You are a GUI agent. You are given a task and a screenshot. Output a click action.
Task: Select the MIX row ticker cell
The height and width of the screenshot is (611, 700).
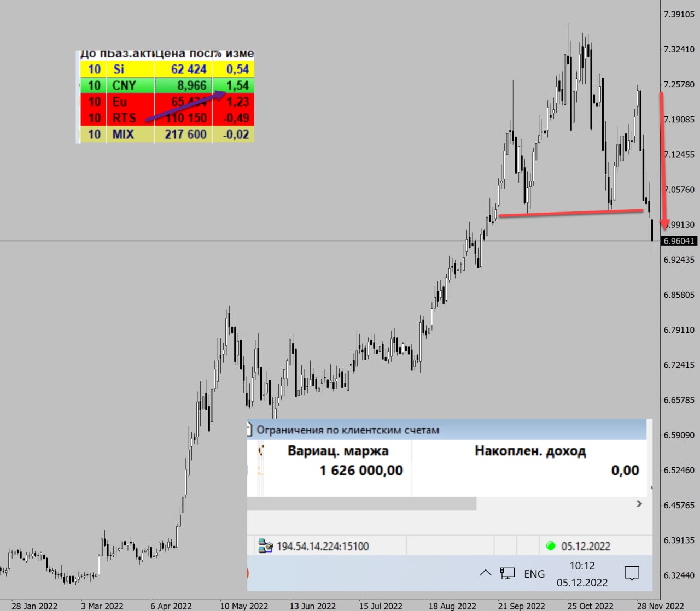[123, 134]
